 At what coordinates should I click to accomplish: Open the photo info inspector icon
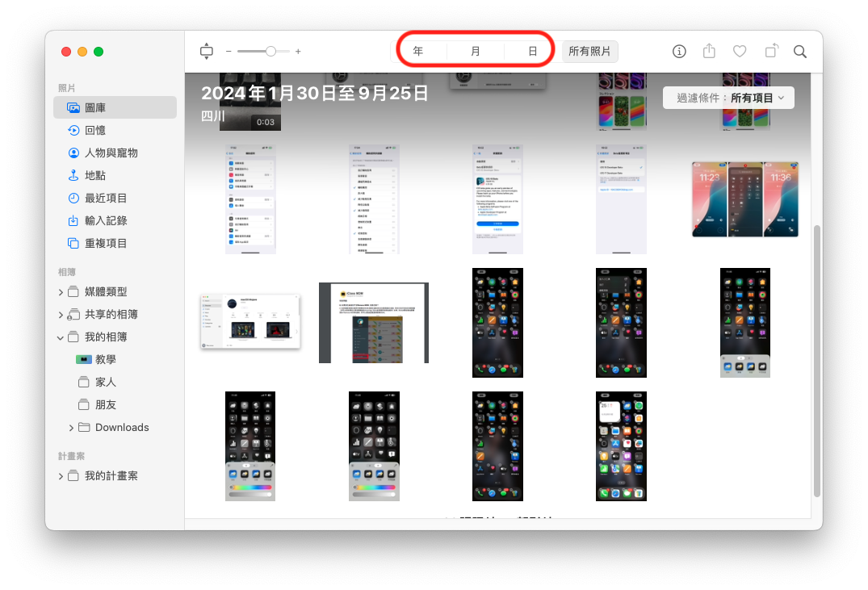(x=679, y=52)
